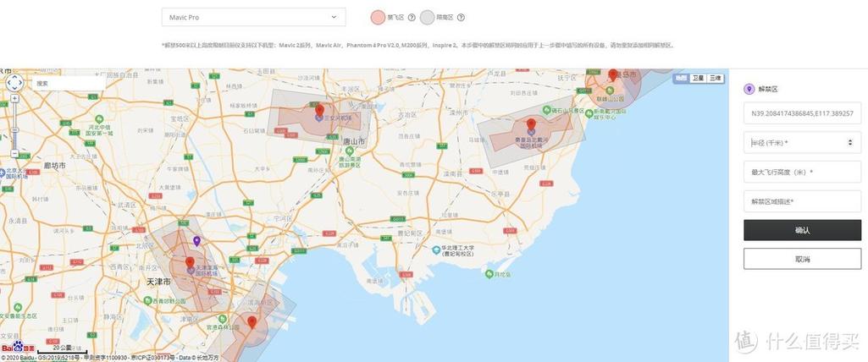Screen dimensions: 868x362
Task: Click the red marker at 天津滨海国际机场
Action: coord(190,262)
